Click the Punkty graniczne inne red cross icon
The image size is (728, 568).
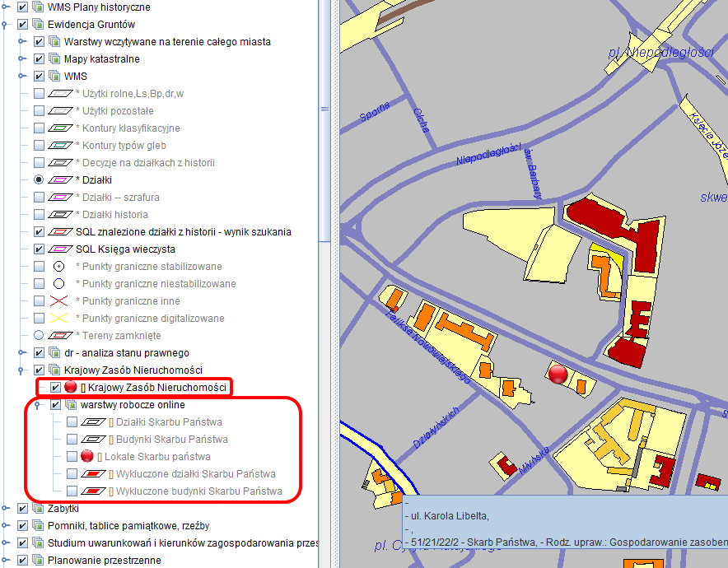pyautogui.click(x=58, y=301)
